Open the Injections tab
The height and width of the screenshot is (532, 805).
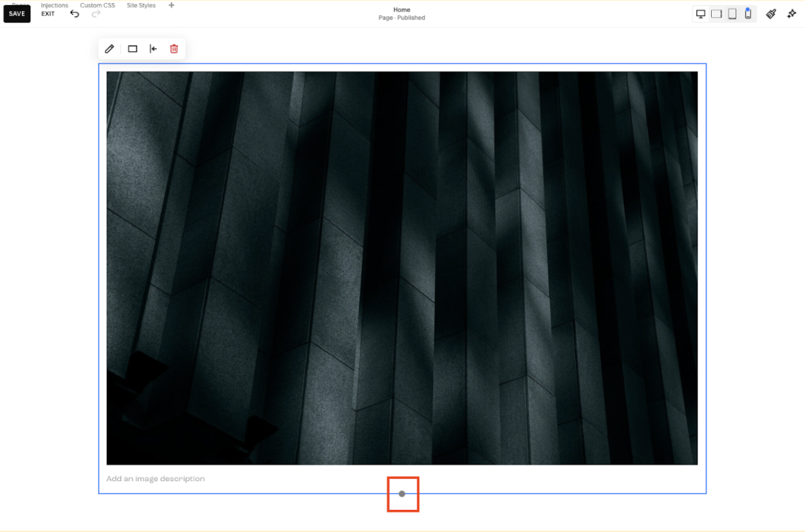pyautogui.click(x=55, y=5)
